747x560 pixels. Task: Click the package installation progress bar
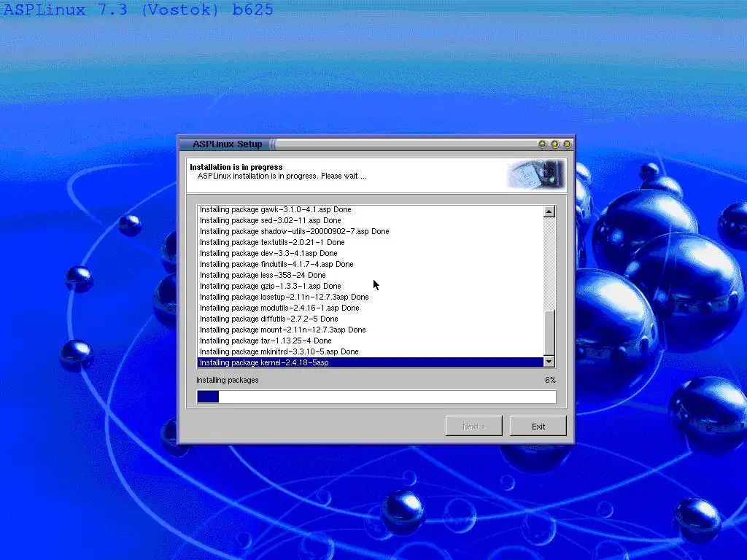click(376, 397)
